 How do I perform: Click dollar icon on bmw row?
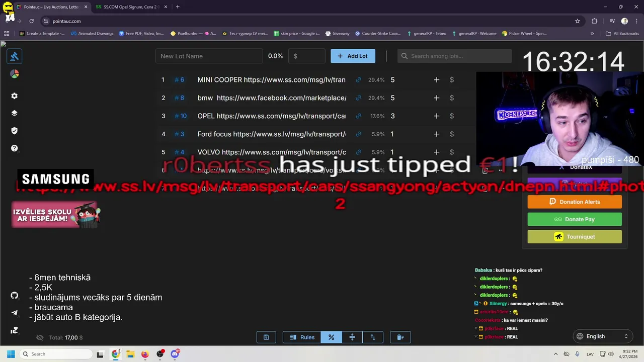coord(452,98)
